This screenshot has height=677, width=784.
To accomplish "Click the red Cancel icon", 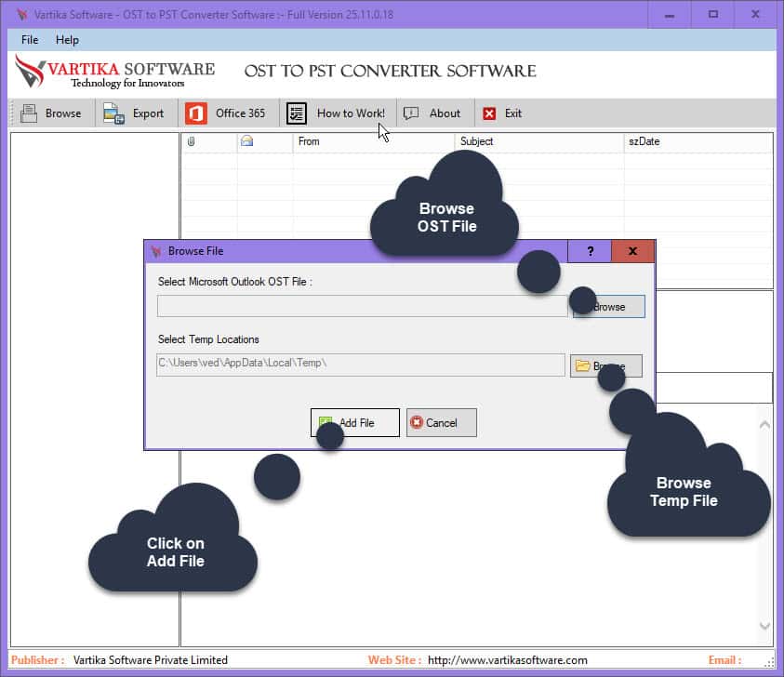I will coord(416,422).
